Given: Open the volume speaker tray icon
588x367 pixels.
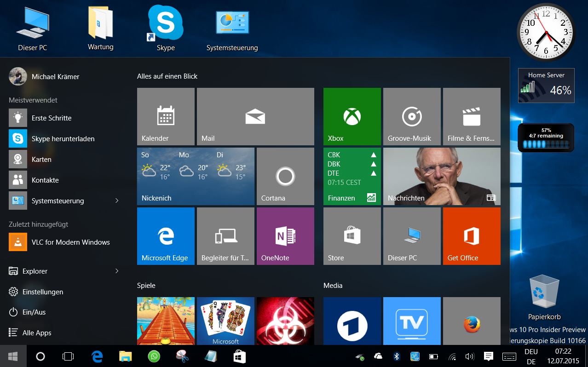Looking at the screenshot, I should tap(470, 356).
